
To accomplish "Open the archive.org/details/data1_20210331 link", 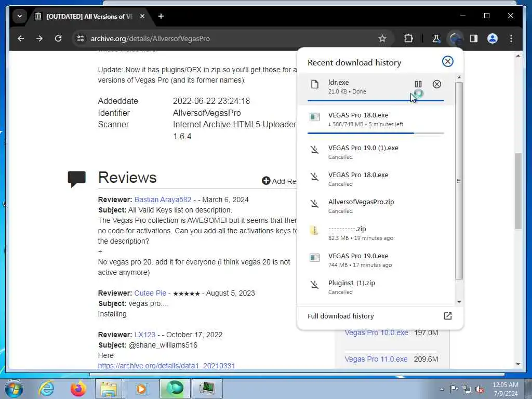I will pos(166,366).
